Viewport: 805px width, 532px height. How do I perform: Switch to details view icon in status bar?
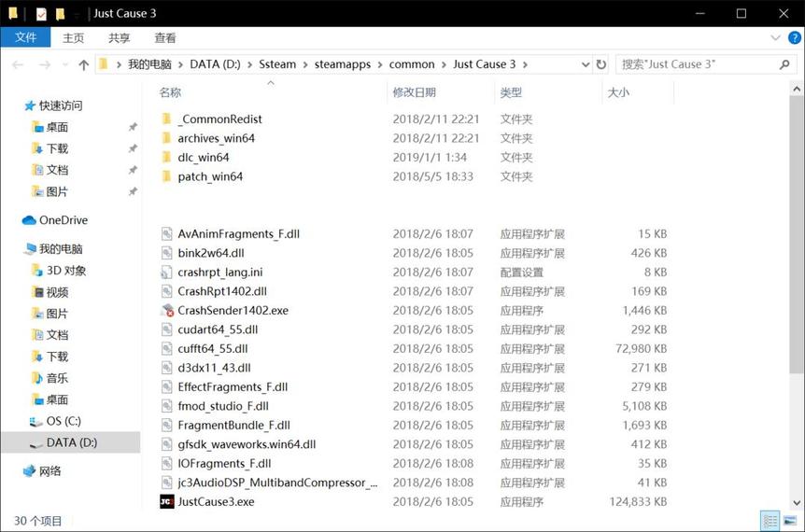click(x=770, y=521)
